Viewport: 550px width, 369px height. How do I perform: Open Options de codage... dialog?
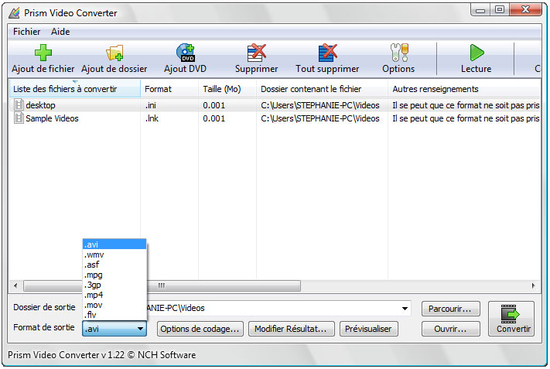tap(200, 329)
